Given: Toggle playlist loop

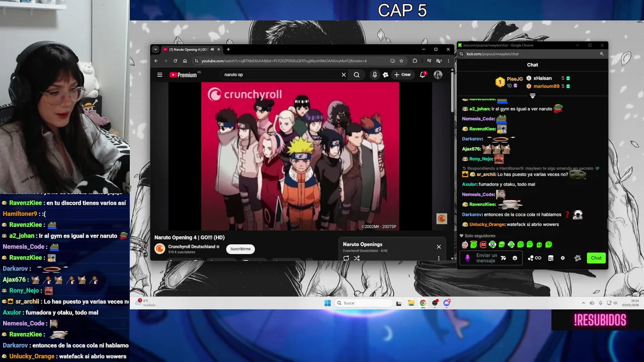Looking at the screenshot, I should click(346, 258).
